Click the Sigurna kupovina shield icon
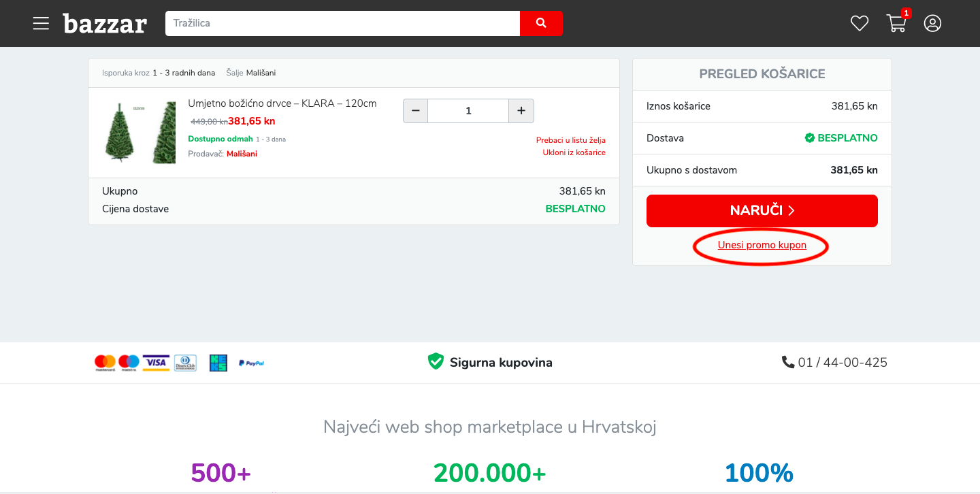The image size is (980, 494). point(436,362)
